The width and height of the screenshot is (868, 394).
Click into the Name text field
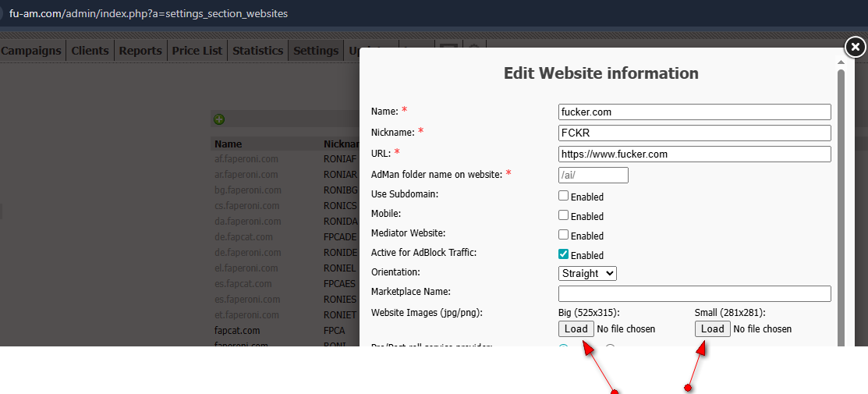tap(694, 112)
